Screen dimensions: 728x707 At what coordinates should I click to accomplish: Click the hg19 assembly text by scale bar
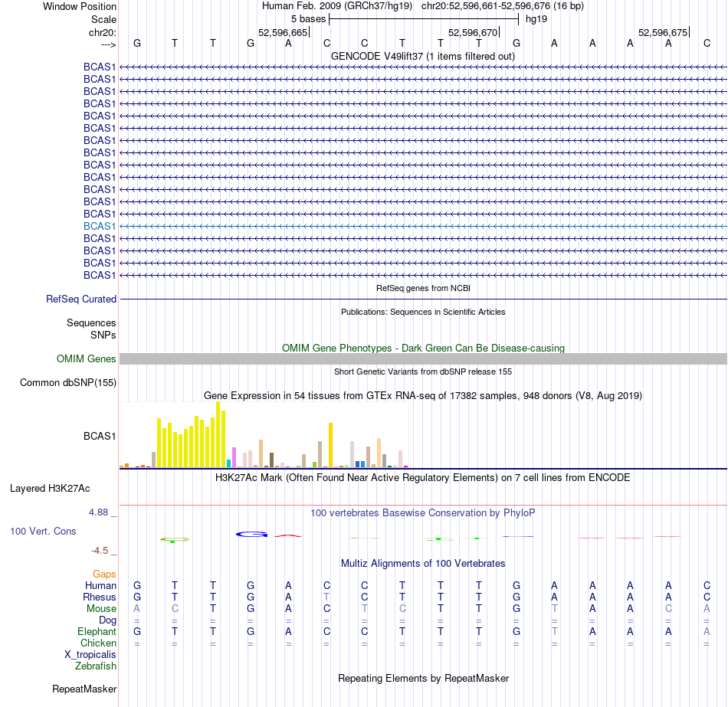(x=536, y=19)
